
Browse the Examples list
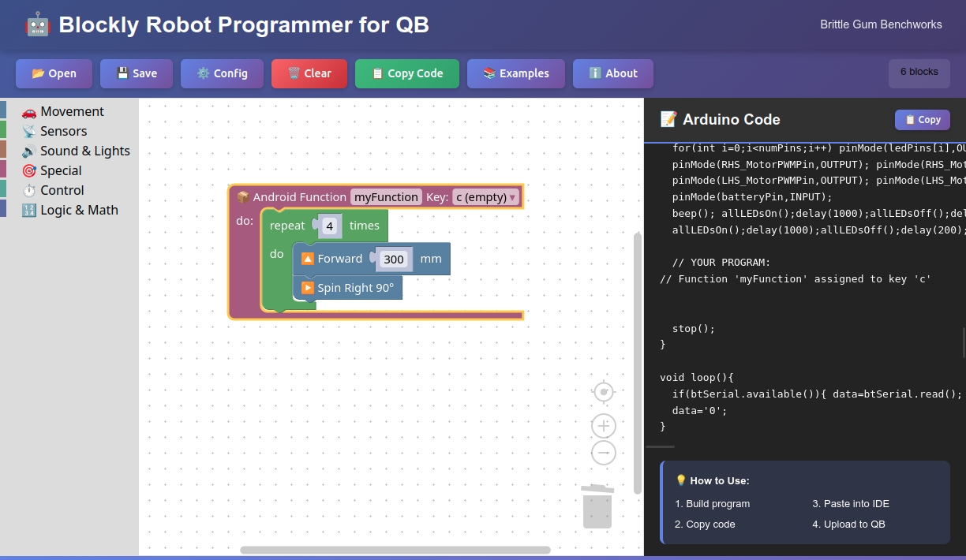[516, 73]
